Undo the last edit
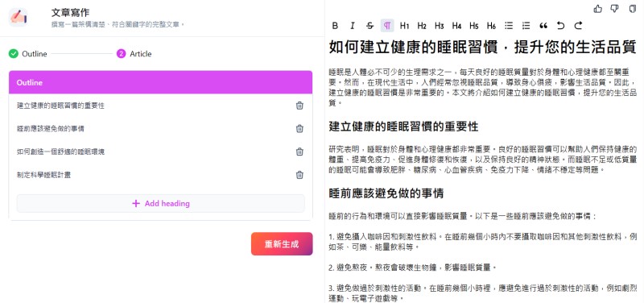The image size is (644, 303). point(560,26)
